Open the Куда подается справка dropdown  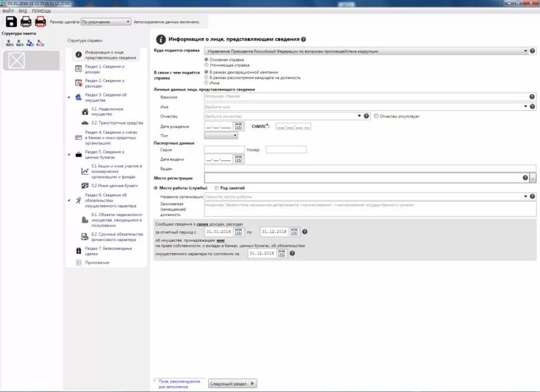pos(526,51)
